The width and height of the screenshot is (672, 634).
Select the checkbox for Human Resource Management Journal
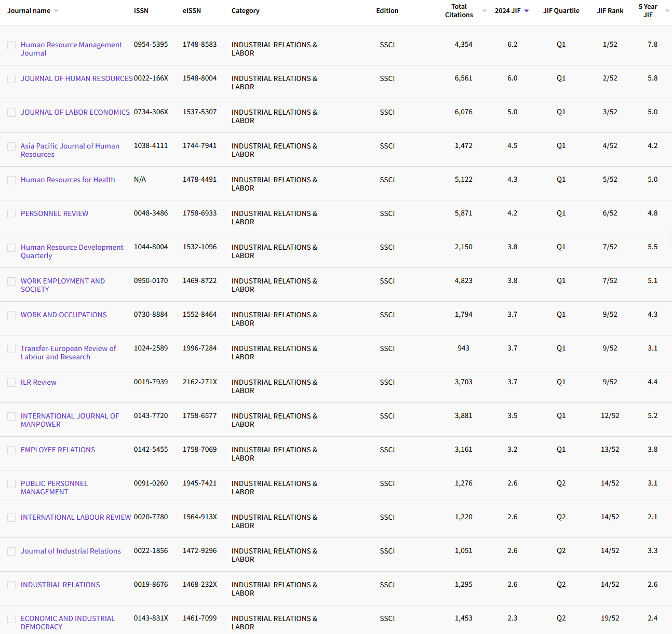(11, 45)
